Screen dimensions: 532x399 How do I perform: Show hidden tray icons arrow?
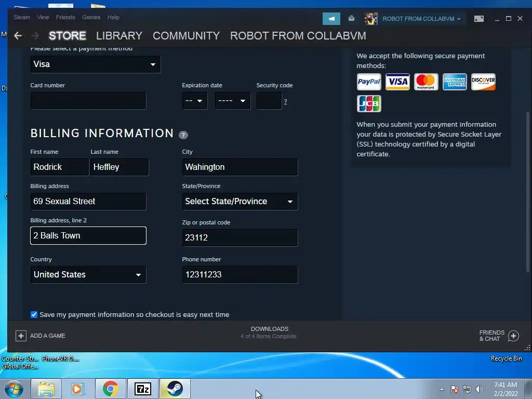[442, 389]
